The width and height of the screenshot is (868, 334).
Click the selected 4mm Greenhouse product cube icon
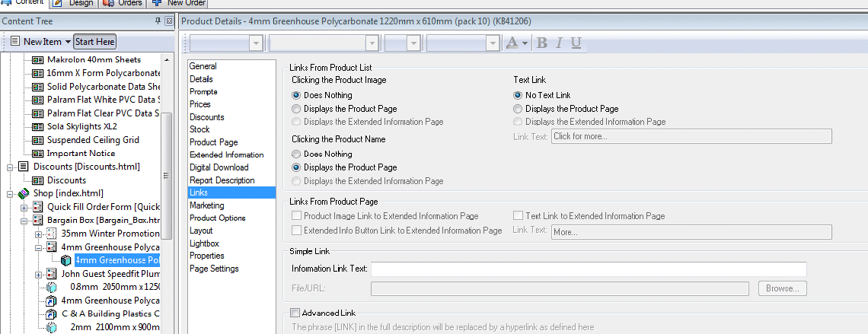(x=66, y=260)
